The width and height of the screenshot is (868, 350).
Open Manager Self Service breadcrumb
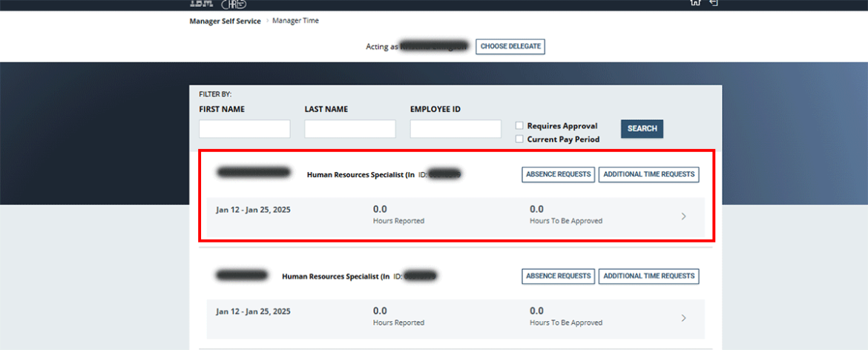pos(225,21)
